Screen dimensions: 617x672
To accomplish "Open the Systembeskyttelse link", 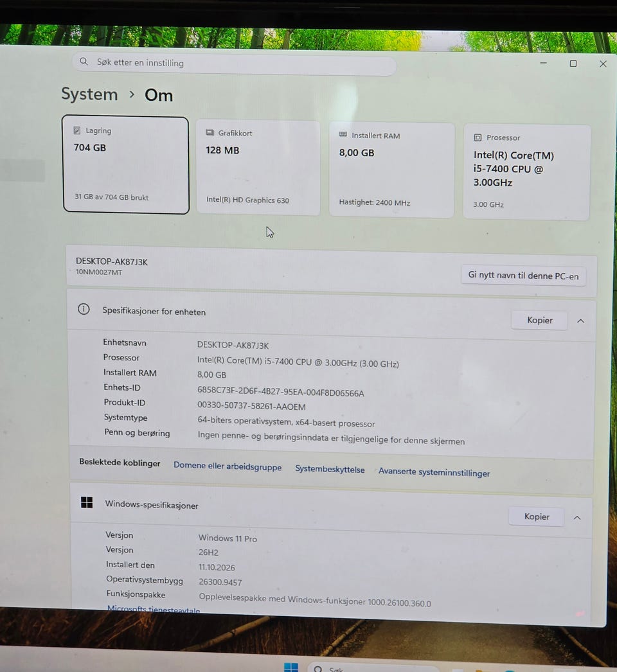I will (330, 469).
